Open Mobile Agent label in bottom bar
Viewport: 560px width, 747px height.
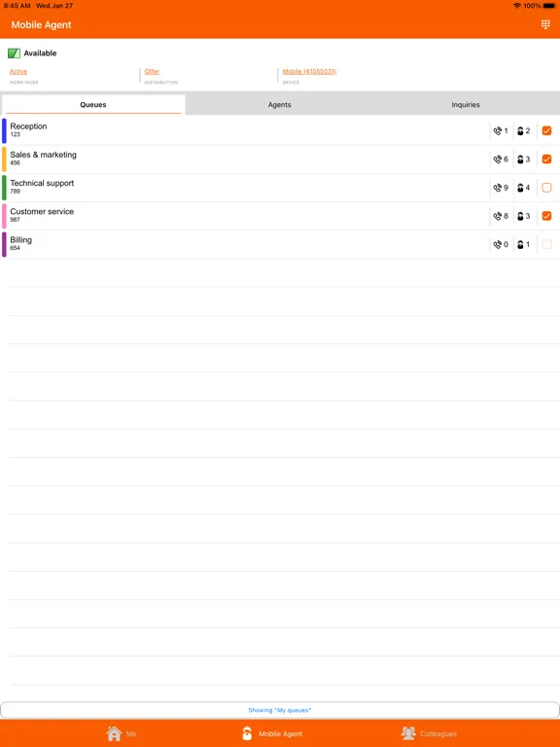point(280,734)
